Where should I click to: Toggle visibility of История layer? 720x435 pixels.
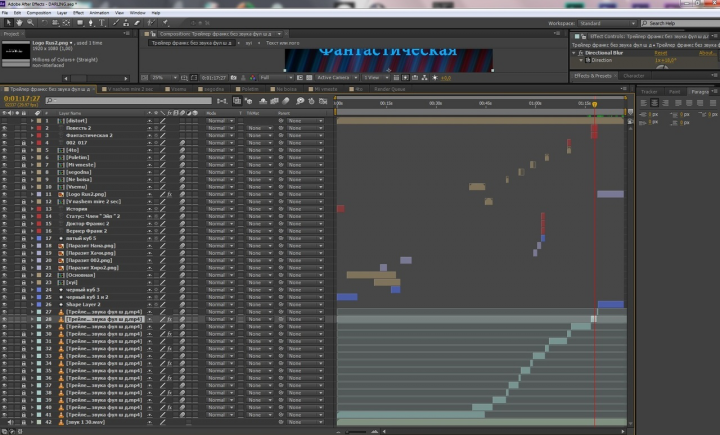[5, 209]
